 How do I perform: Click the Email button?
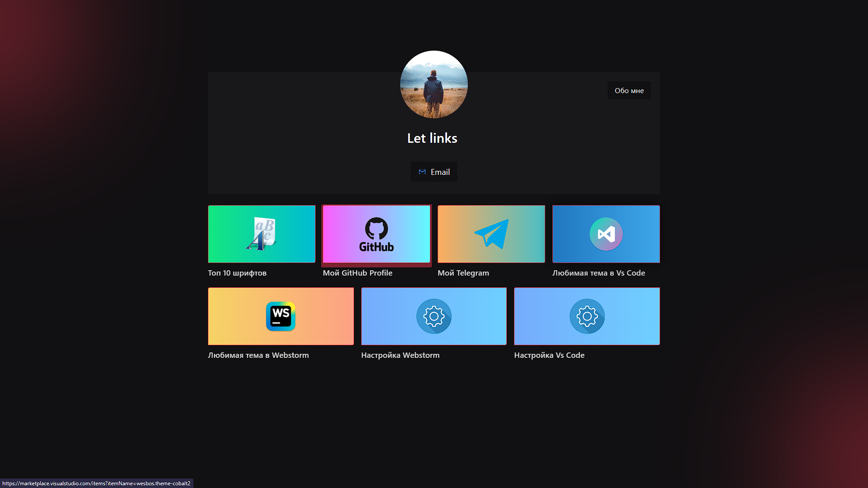tap(434, 172)
